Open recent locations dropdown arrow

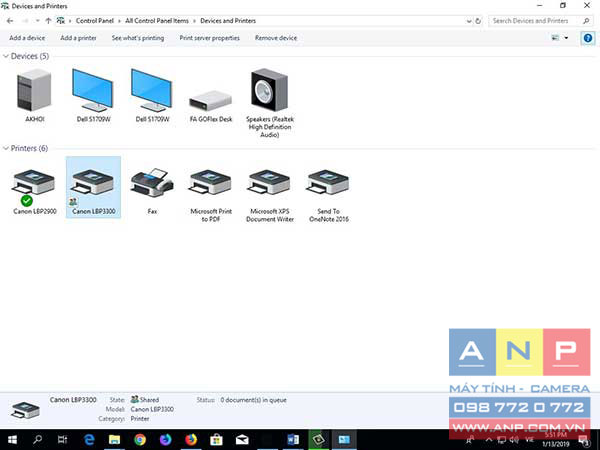pyautogui.click(x=38, y=21)
